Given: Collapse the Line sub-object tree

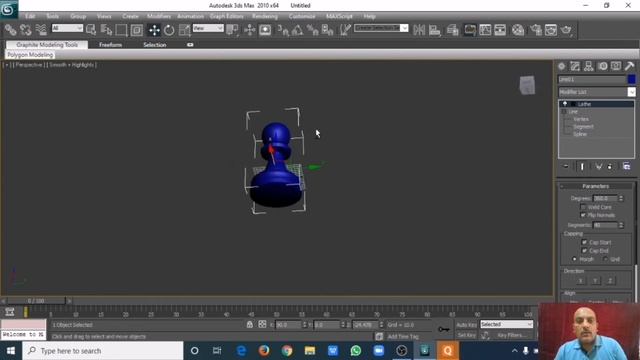Looking at the screenshot, I should tap(564, 111).
